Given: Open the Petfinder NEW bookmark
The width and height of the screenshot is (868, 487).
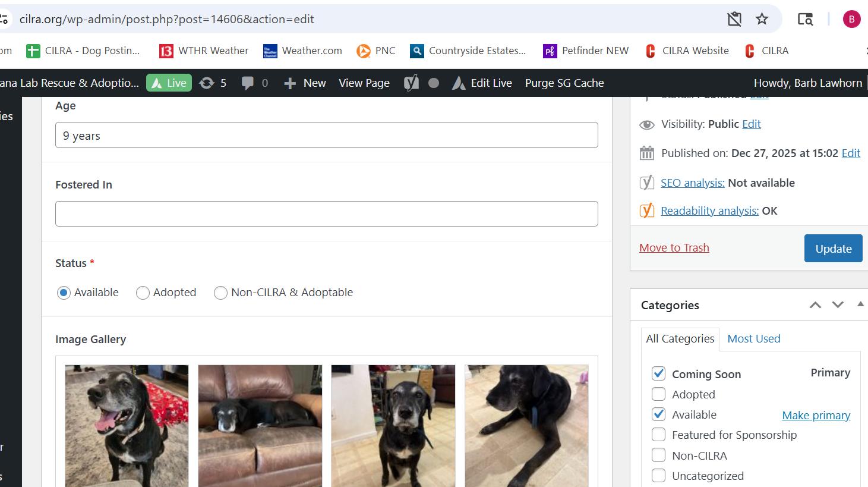Looking at the screenshot, I should 585,51.
